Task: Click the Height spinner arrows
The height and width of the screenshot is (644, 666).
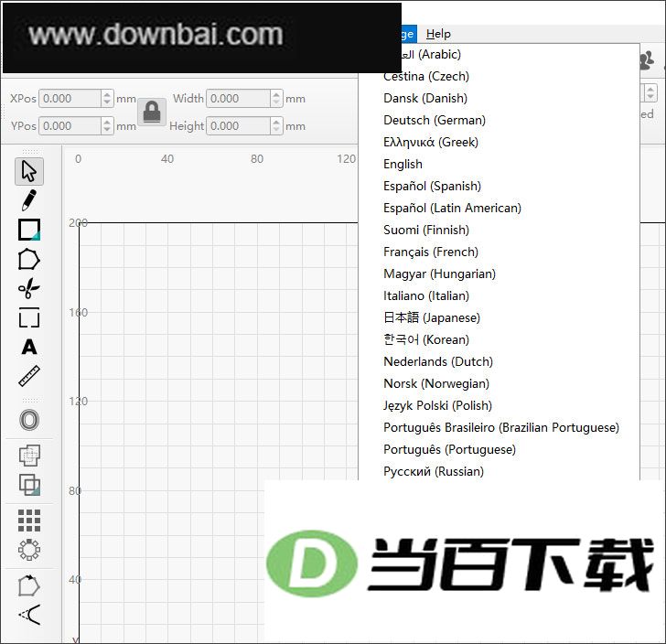Action: pos(276,126)
